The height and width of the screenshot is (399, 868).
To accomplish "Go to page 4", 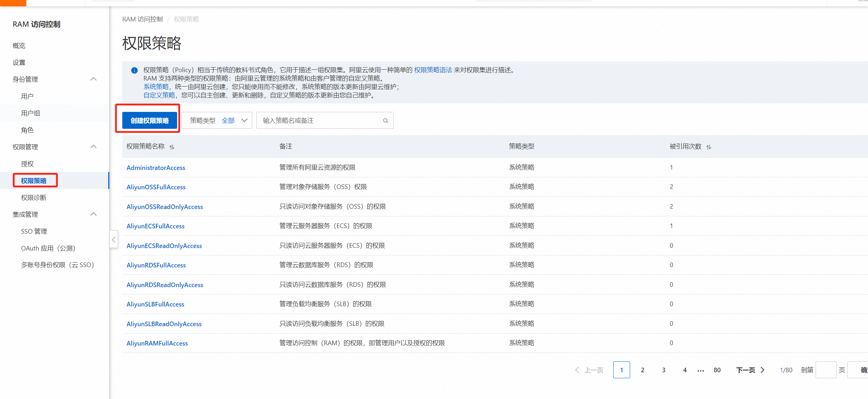I will (685, 370).
